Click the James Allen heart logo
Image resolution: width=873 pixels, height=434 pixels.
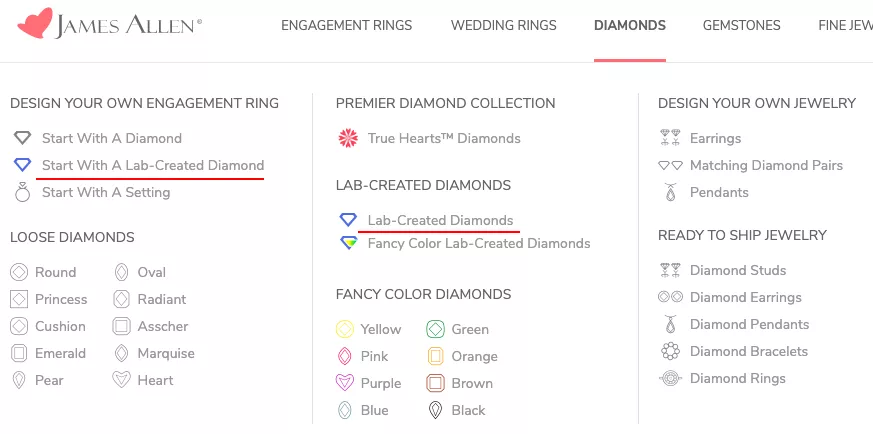coord(35,23)
